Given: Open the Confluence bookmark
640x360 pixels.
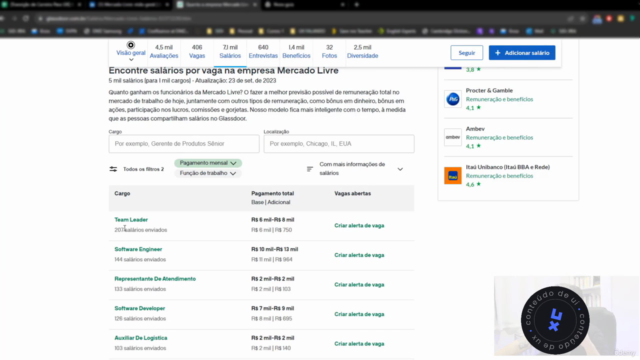Looking at the screenshot, I should (164, 31).
